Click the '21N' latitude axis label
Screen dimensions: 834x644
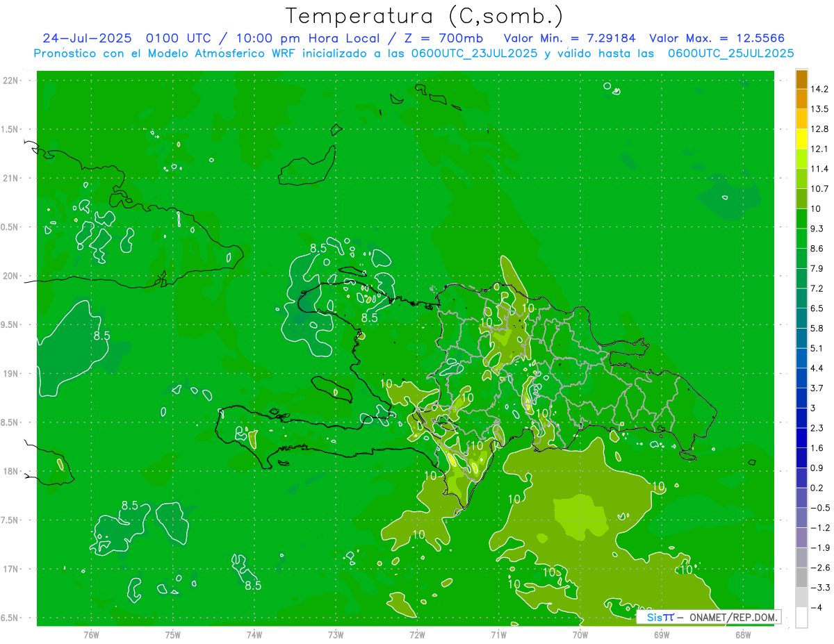[x=10, y=178]
